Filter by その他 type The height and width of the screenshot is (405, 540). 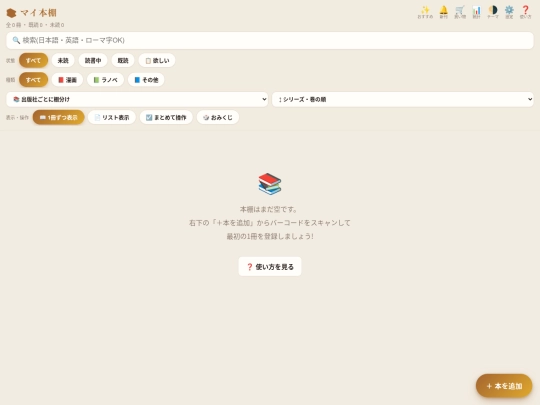click(146, 80)
